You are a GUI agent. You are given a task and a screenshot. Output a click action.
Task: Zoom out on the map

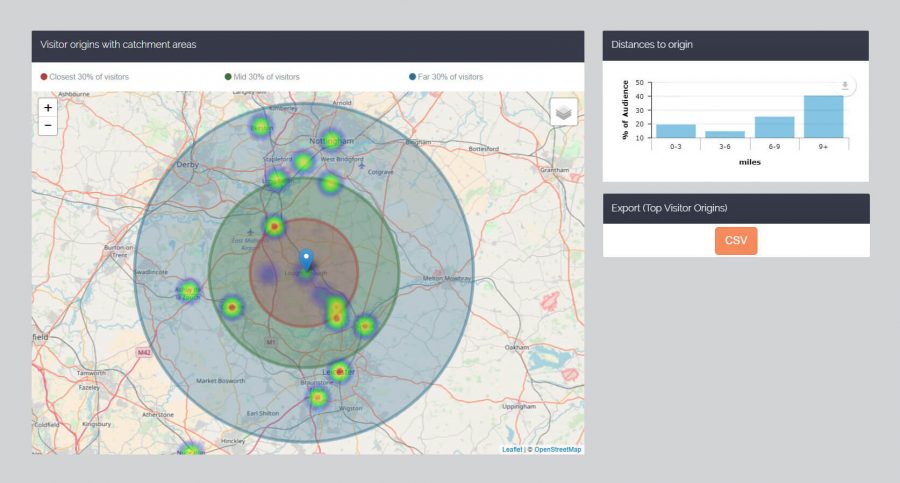coord(48,126)
